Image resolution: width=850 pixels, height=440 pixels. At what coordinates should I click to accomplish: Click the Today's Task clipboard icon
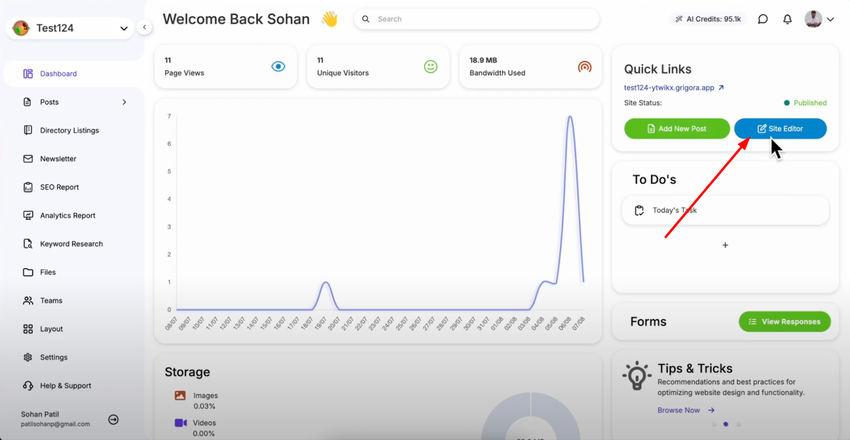pos(640,210)
